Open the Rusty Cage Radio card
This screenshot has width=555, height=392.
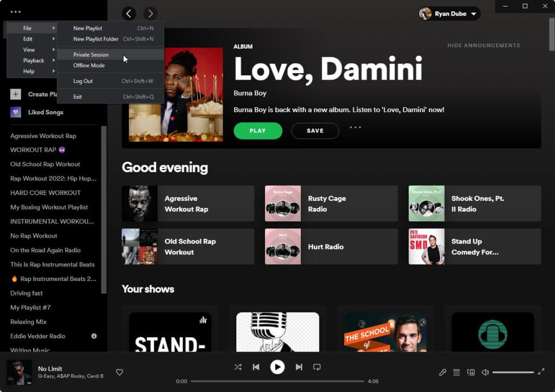click(331, 204)
